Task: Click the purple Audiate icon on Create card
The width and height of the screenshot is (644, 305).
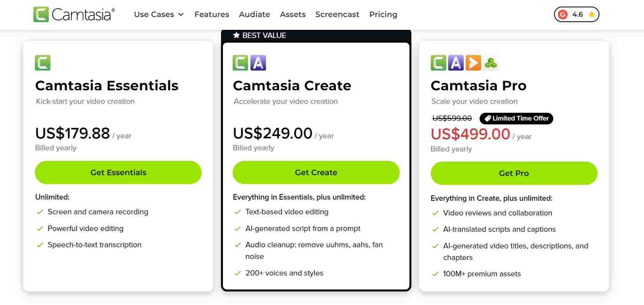Action: tap(258, 62)
